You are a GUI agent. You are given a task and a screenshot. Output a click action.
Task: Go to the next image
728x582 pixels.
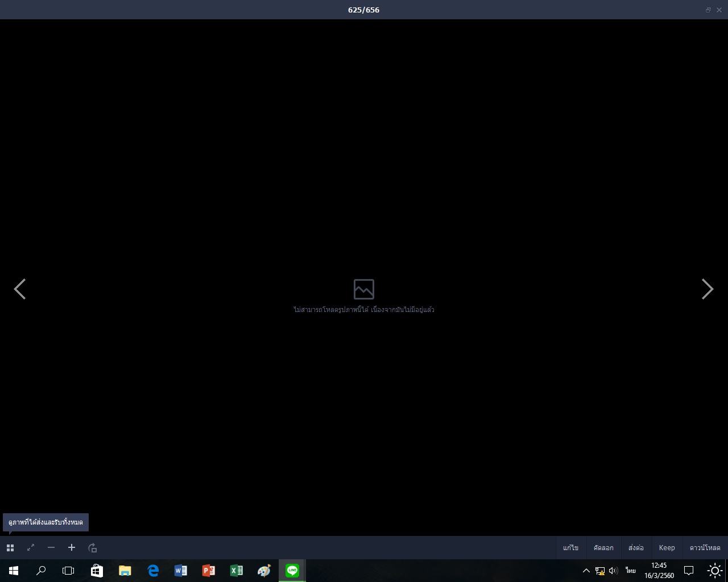click(708, 289)
